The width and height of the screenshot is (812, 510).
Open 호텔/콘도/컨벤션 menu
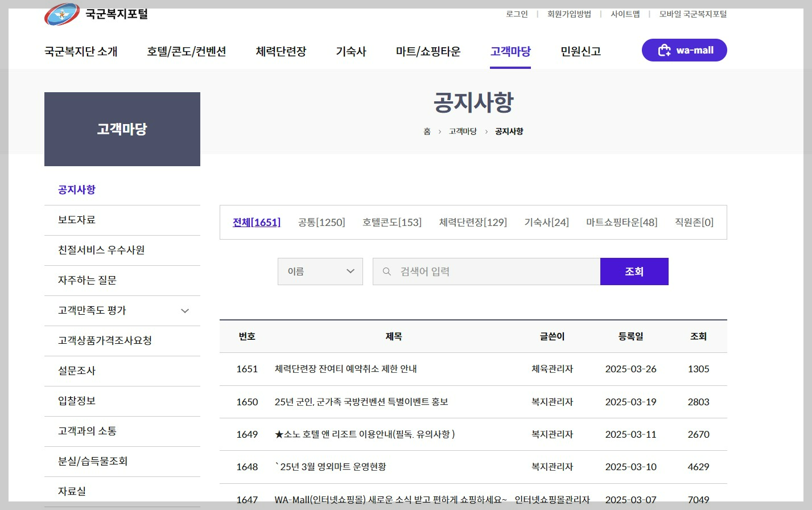click(187, 51)
